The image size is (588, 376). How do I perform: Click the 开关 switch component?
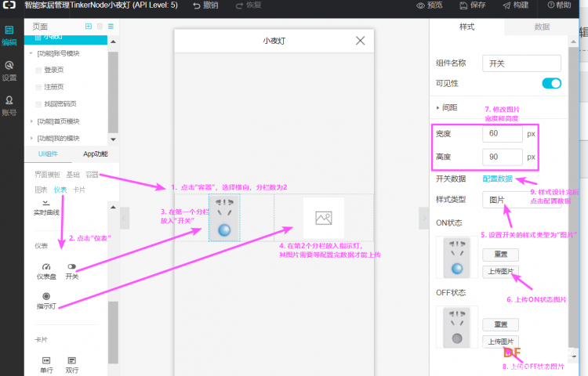pyautogui.click(x=71, y=271)
